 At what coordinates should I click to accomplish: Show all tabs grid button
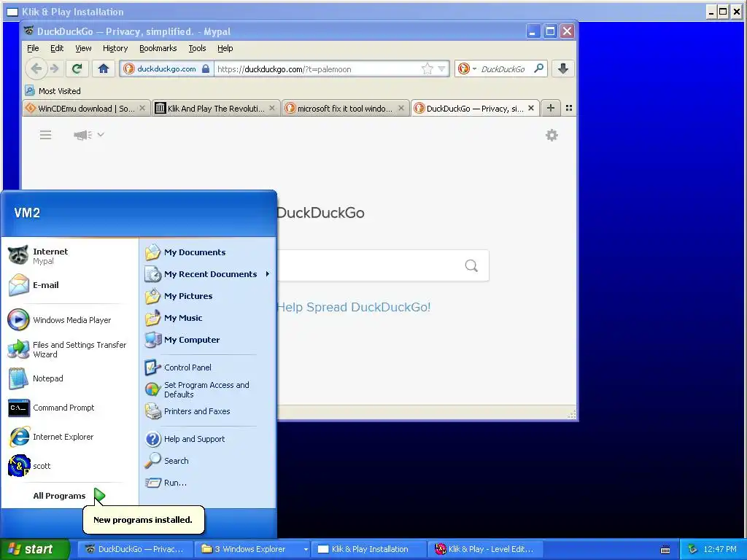569,108
